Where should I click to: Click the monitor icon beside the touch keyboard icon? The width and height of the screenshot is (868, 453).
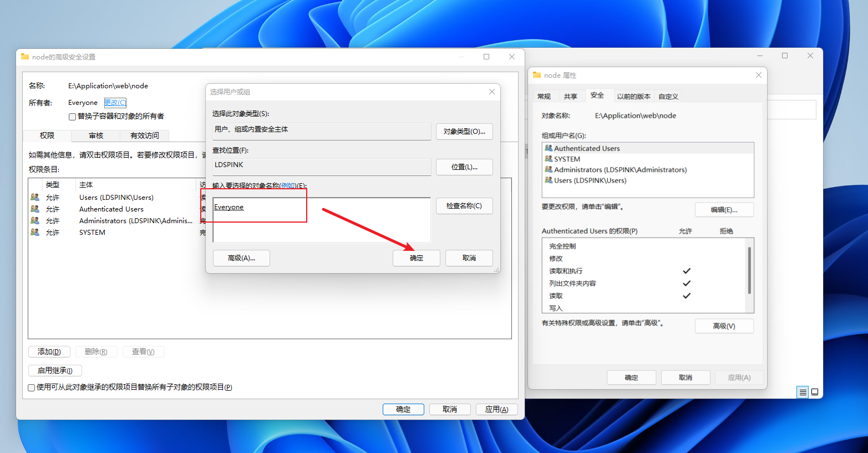tap(815, 392)
